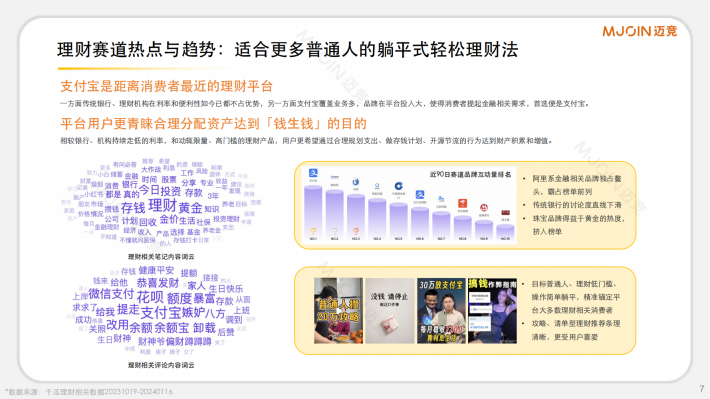The width and height of the screenshot is (710, 399).
Task: Click the bronze trophy icon on NO.3 bar
Action: tap(355, 231)
